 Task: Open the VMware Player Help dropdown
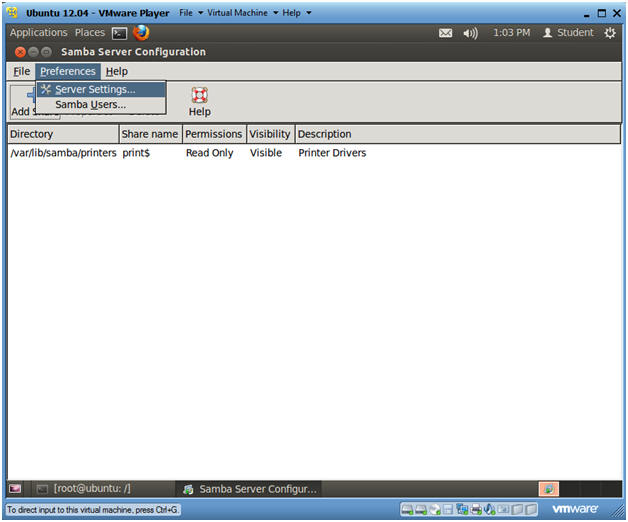point(296,13)
